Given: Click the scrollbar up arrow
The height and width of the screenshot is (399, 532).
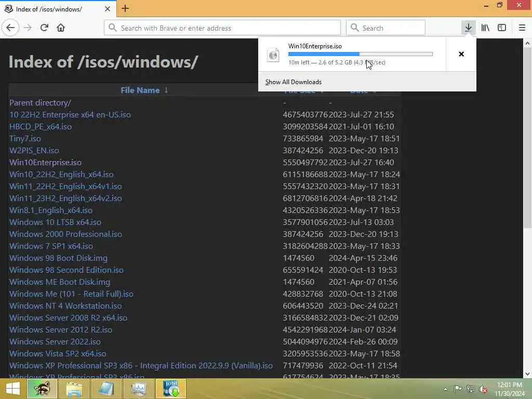Looking at the screenshot, I should [527, 43].
